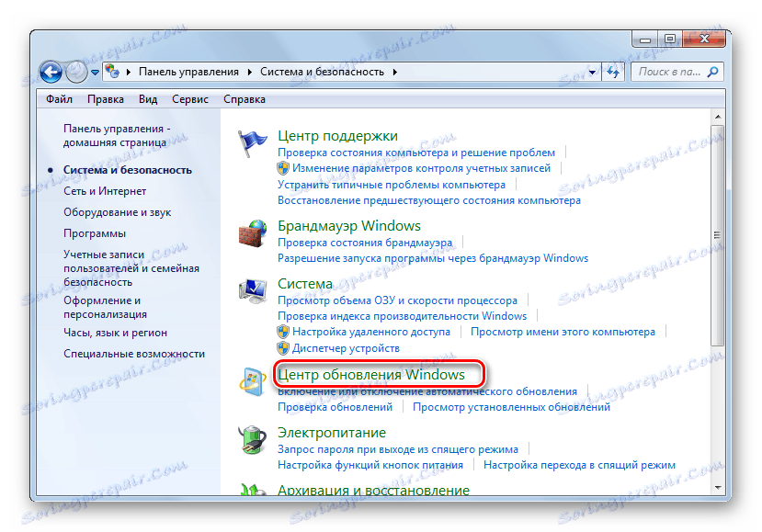This screenshot has width=762, height=532.
Task: Open Просмотр имени этого компьютера
Action: (563, 332)
